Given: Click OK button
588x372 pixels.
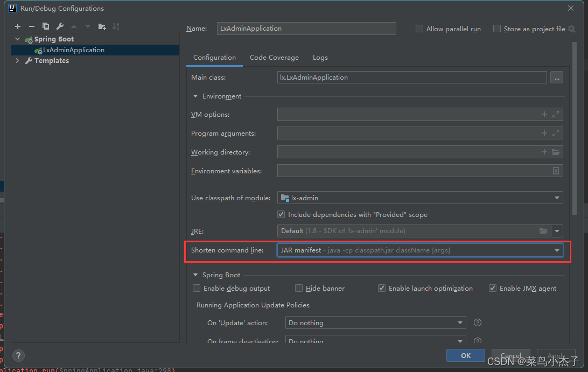Looking at the screenshot, I should point(465,355).
